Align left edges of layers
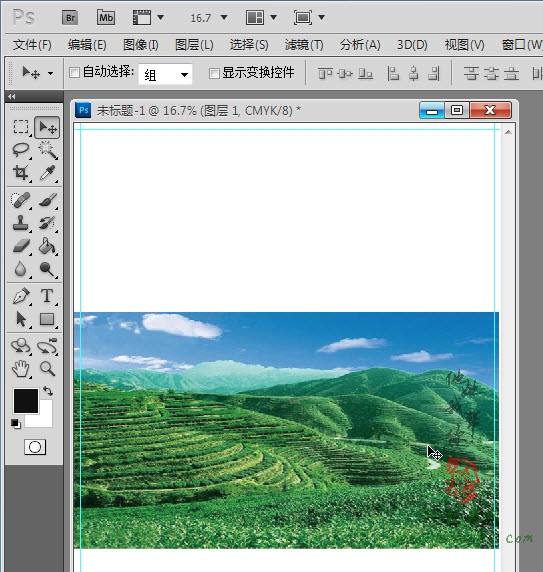Image resolution: width=543 pixels, height=572 pixels. click(x=393, y=74)
